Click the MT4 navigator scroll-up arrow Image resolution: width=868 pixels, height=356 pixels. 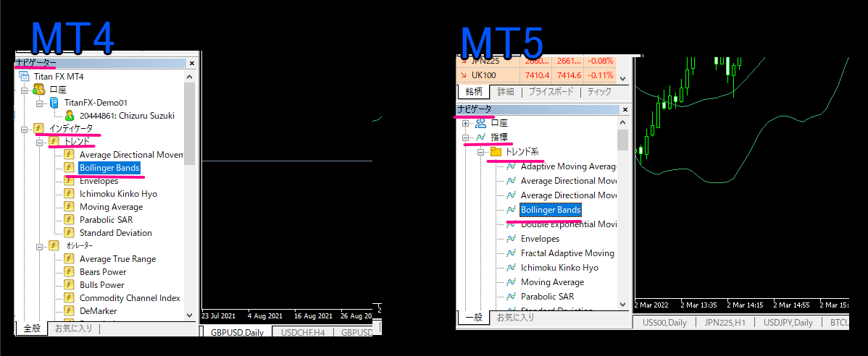190,76
